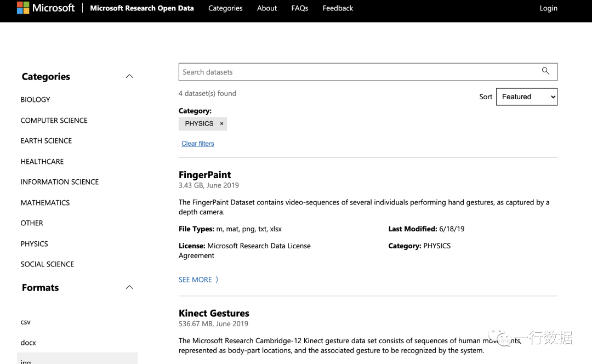Viewport: 592px width, 364px height.
Task: Click the Microsoft Research Data License Agreement text
Action: pos(244,251)
